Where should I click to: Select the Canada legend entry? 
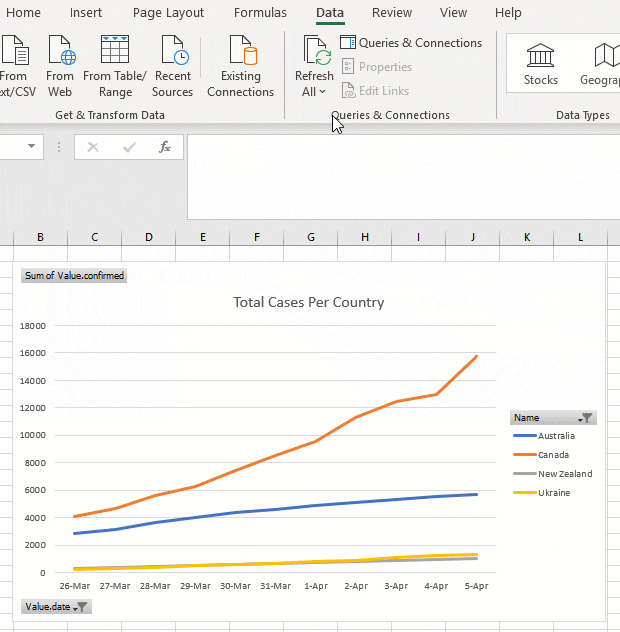pos(541,455)
